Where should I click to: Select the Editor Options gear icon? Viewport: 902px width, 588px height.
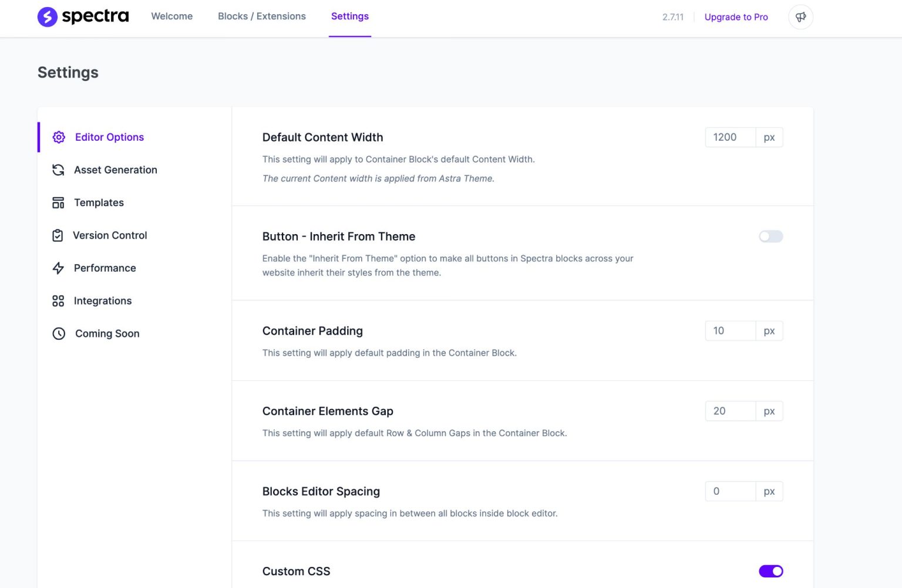click(59, 137)
